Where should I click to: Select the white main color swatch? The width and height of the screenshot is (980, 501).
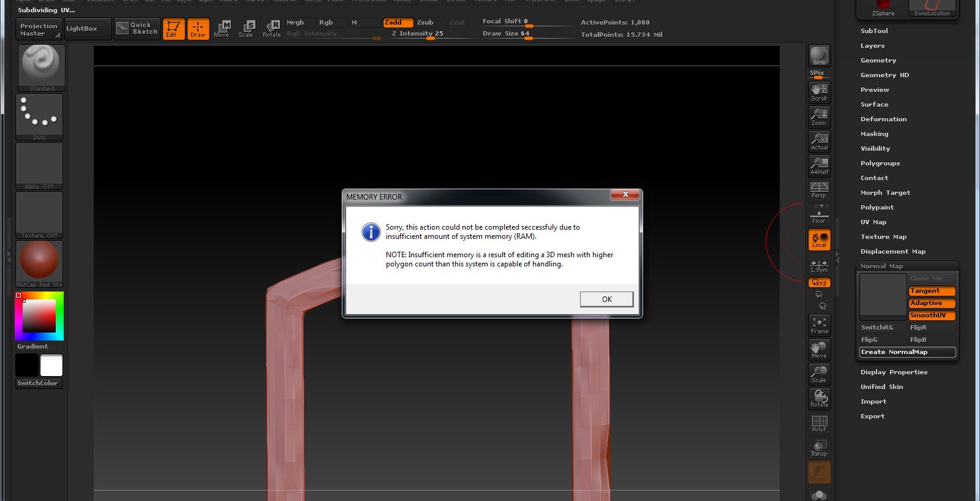(51, 366)
